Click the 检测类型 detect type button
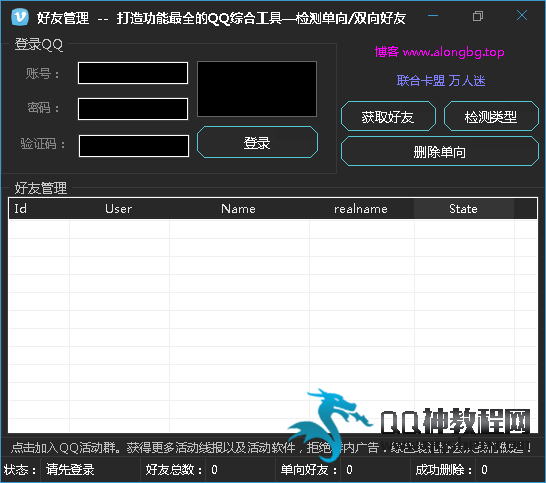 pyautogui.click(x=491, y=116)
